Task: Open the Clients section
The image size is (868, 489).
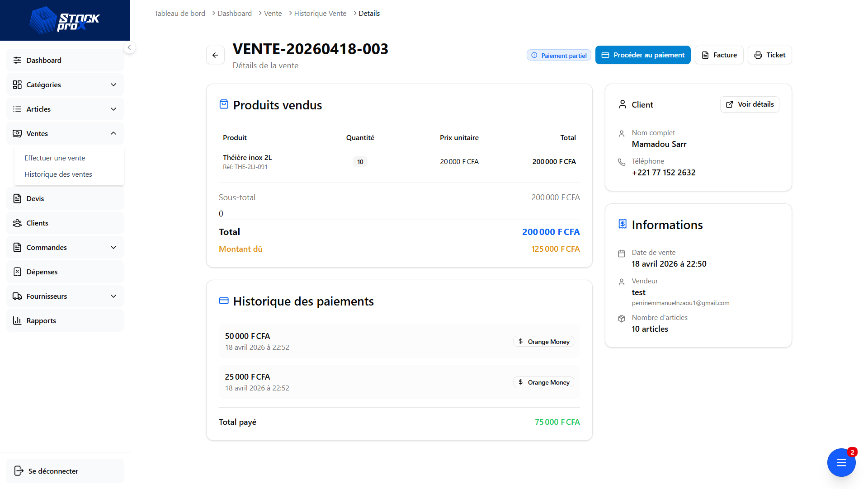Action: [x=65, y=223]
